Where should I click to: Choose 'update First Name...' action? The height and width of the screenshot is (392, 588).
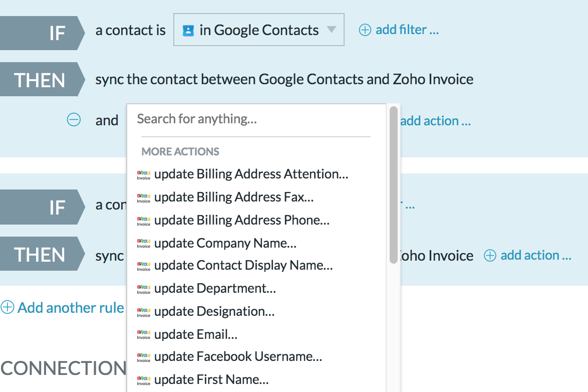pyautogui.click(x=211, y=379)
